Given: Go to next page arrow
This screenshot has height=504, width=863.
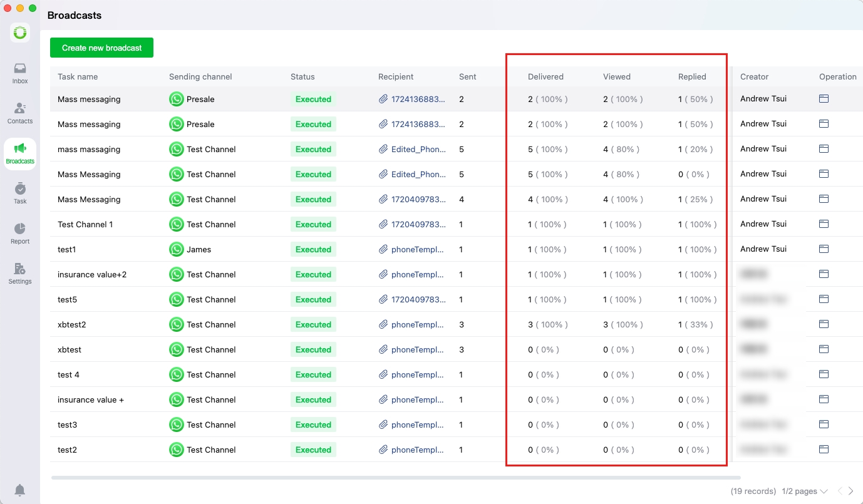Looking at the screenshot, I should tap(850, 491).
